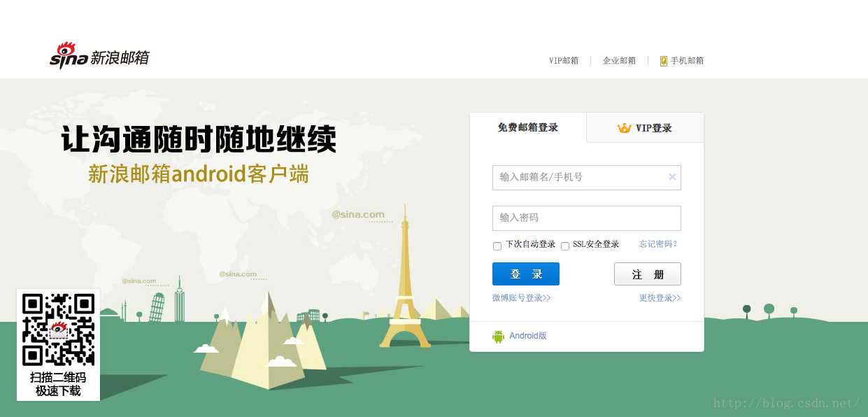Click the crown icon on VIP登录 tab
Viewport: 868px width, 417px height.
[625, 128]
